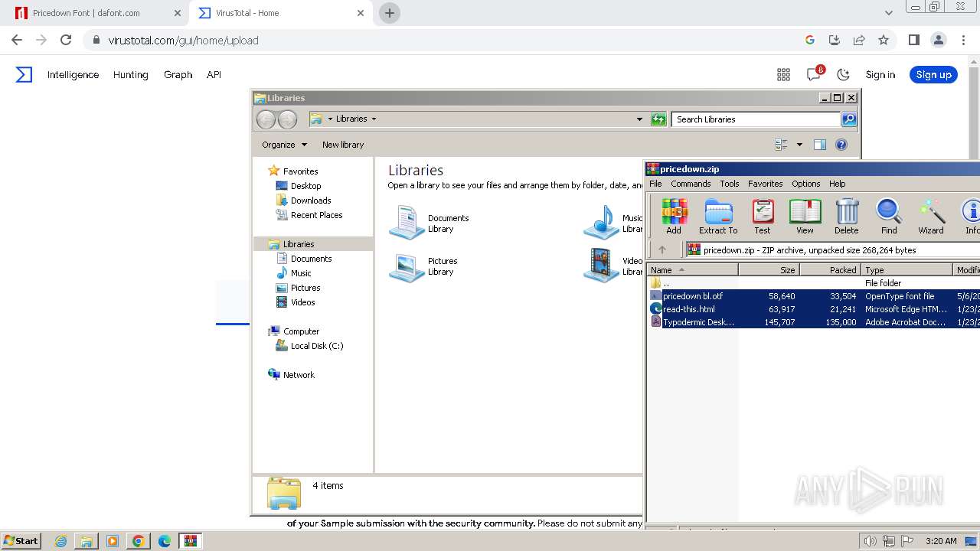Reload the Chrome page
Screen dimensions: 980x551
pos(66,40)
